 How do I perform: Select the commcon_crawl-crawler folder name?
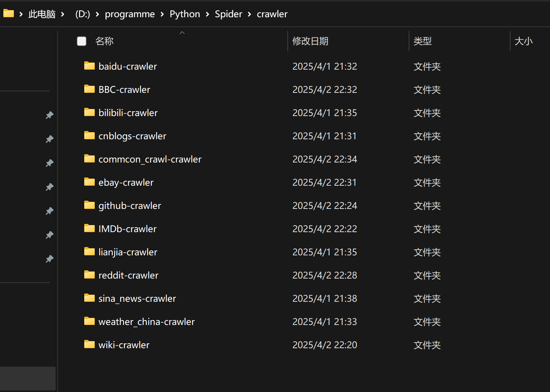click(x=150, y=159)
